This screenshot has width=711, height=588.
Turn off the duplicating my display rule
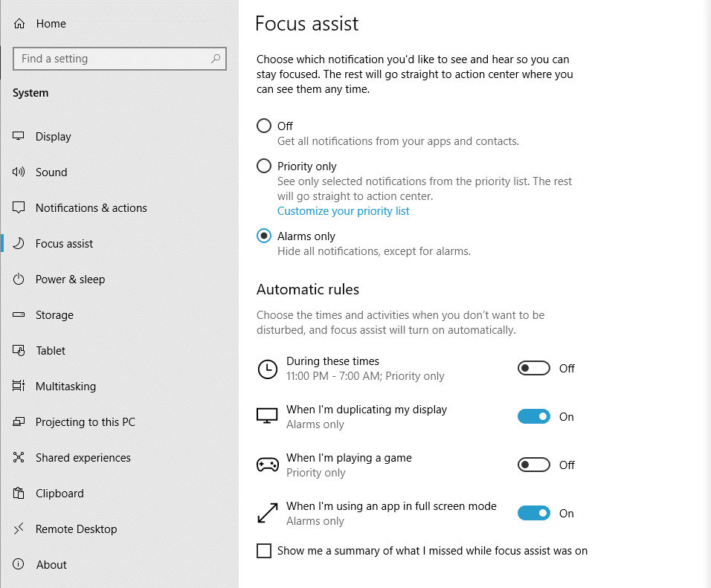point(533,416)
